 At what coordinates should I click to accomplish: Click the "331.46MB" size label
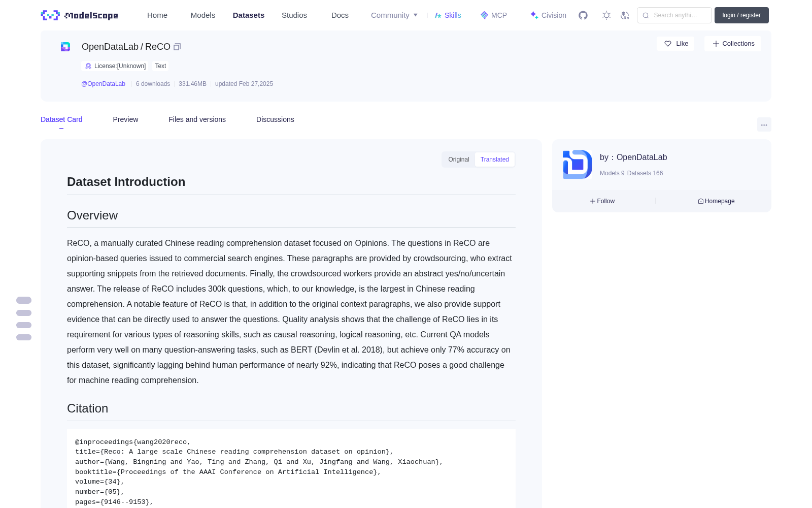coord(192,84)
